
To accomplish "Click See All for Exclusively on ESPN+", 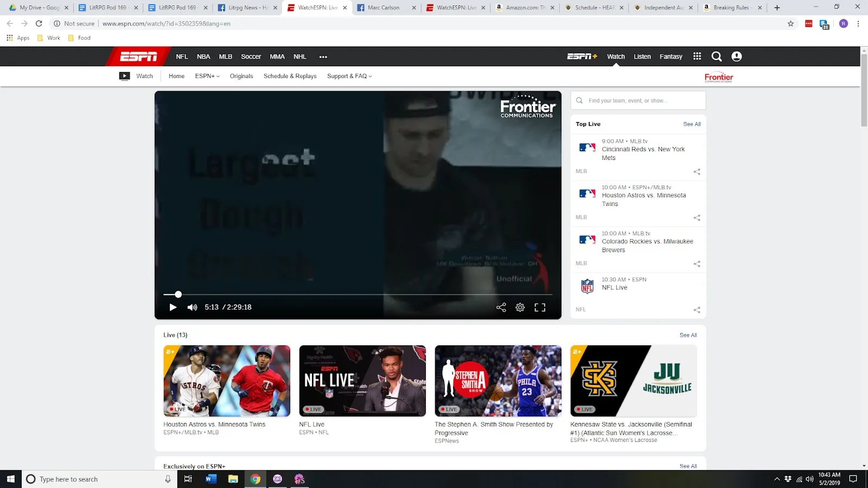I will tap(688, 466).
